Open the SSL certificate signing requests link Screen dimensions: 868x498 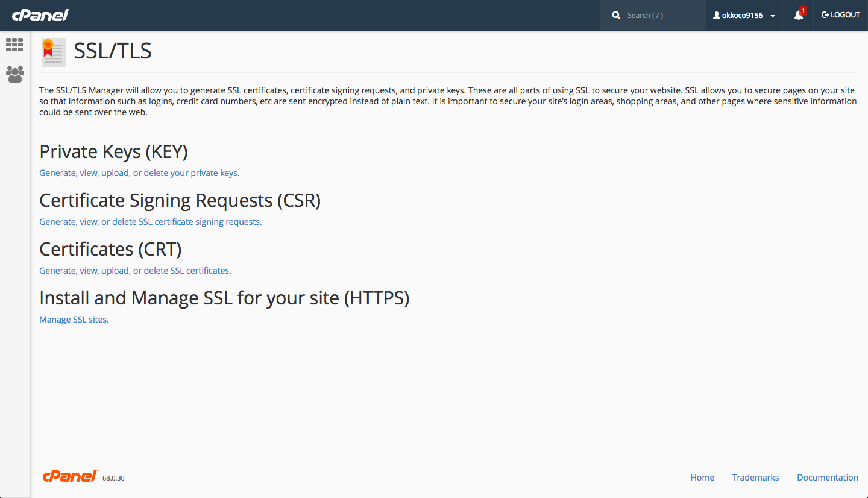pos(150,222)
